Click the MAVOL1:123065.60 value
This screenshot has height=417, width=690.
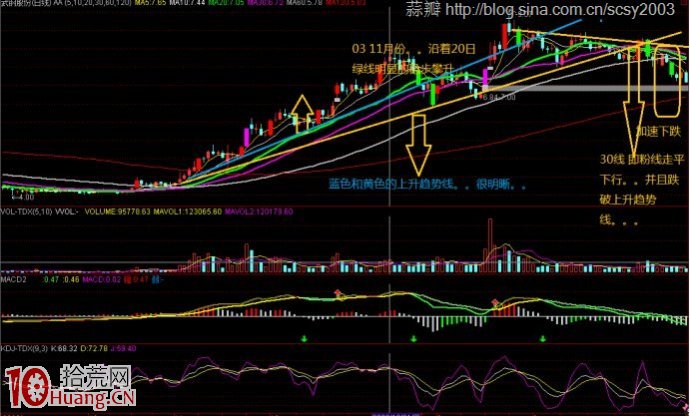click(187, 212)
